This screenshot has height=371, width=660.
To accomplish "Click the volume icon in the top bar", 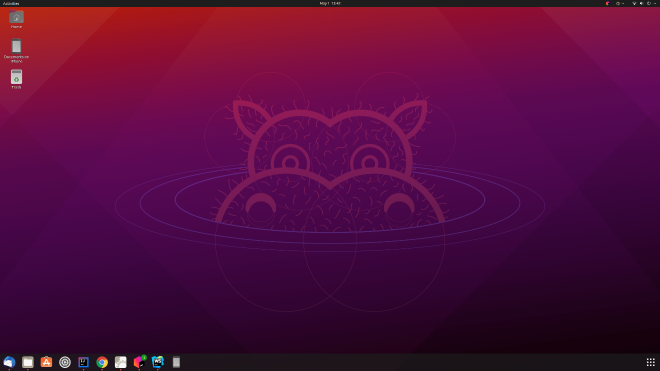I will pos(641,3).
